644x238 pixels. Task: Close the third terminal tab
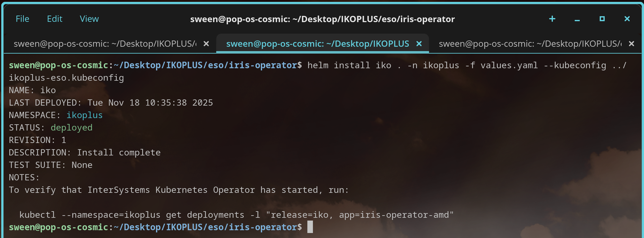(631, 44)
